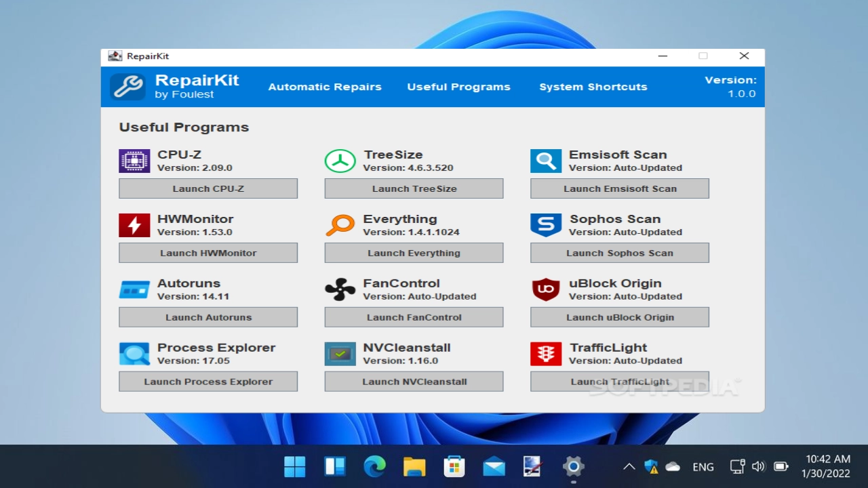Close the RepairKit window
Viewport: 868px width, 488px height.
744,56
